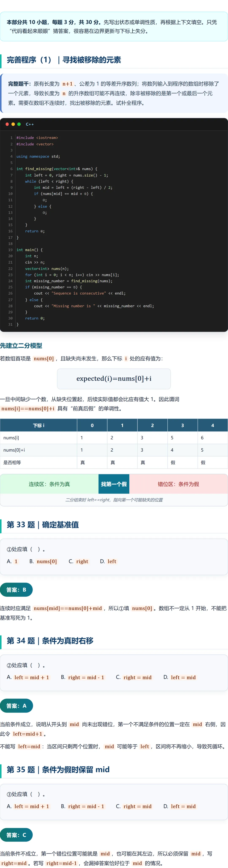Click the 完整题干 label in the problem statement
228x868 pixels.
coord(19,84)
